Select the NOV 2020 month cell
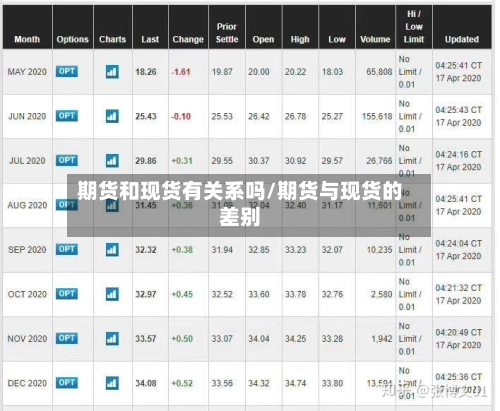Screen dimensions: 500x411 click(27, 339)
